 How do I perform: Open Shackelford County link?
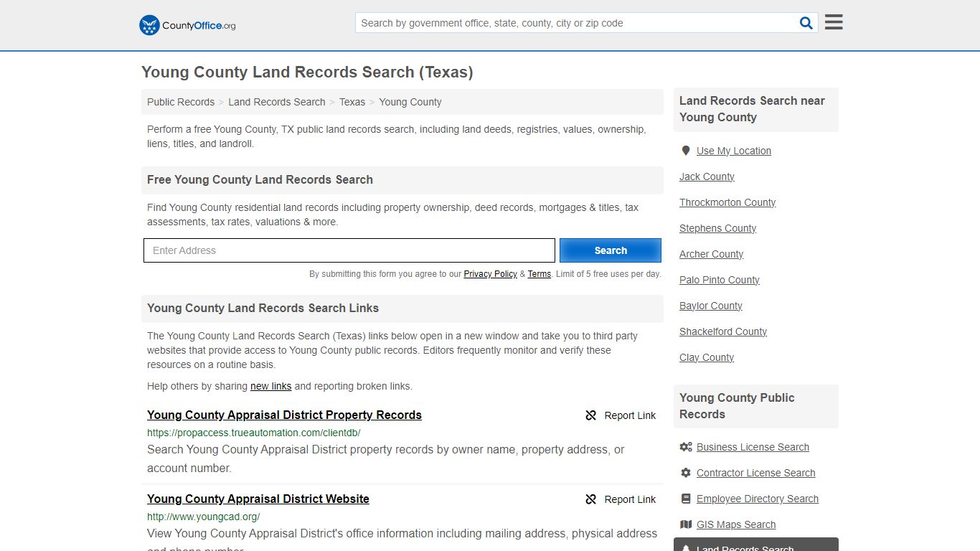(723, 331)
